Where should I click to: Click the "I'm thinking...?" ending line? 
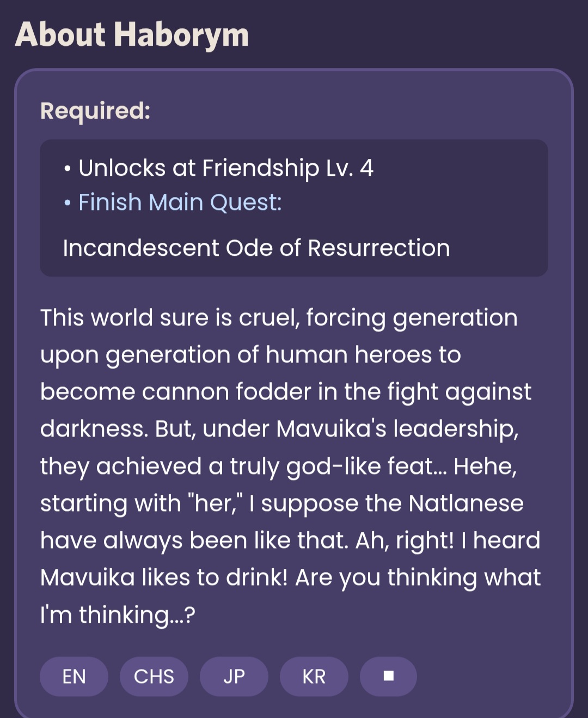click(118, 615)
